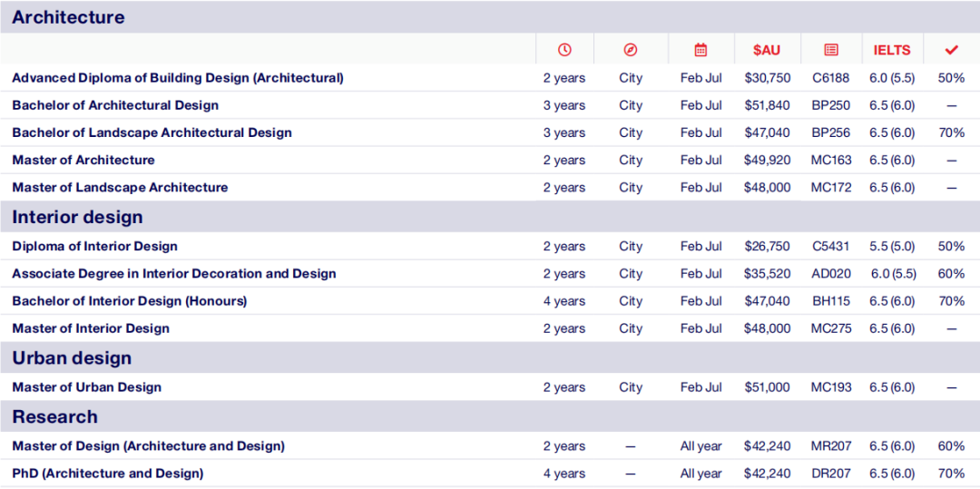This screenshot has height=489, width=980.
Task: Click 70% in Bachelor of Landscape Architectural Design row
Action: (x=951, y=132)
